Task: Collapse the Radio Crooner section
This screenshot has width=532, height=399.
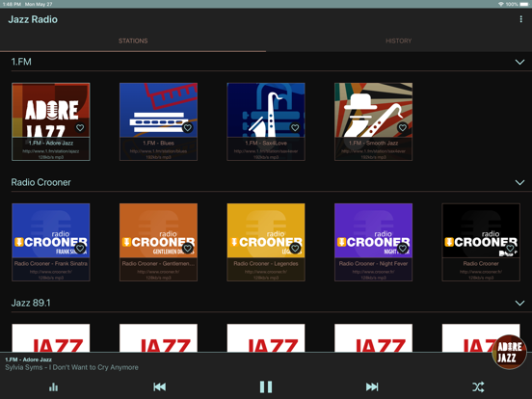Action: coord(519,182)
